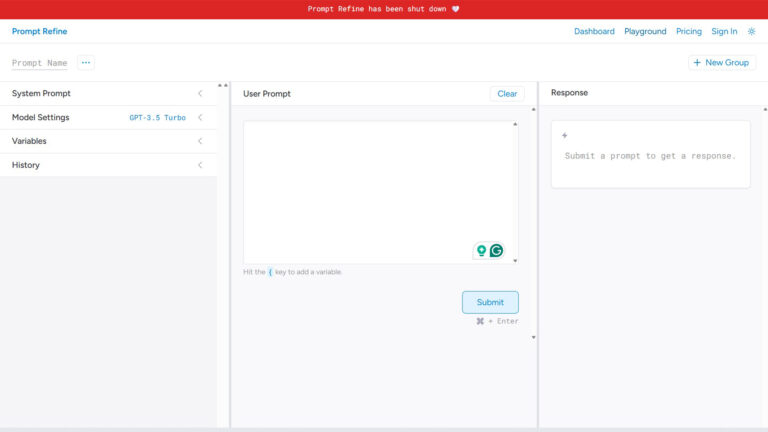This screenshot has height=432, width=768.
Task: Click the "Submit a prompt to get a response." text
Action: (650, 156)
